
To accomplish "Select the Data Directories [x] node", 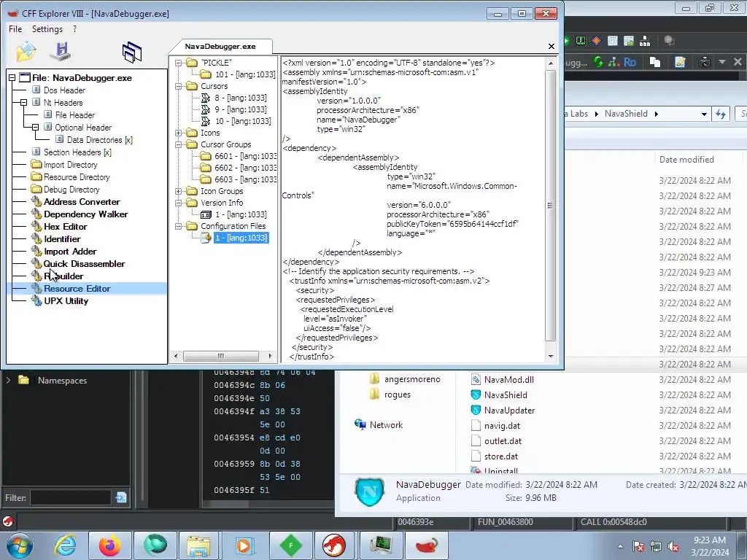I will click(x=99, y=140).
